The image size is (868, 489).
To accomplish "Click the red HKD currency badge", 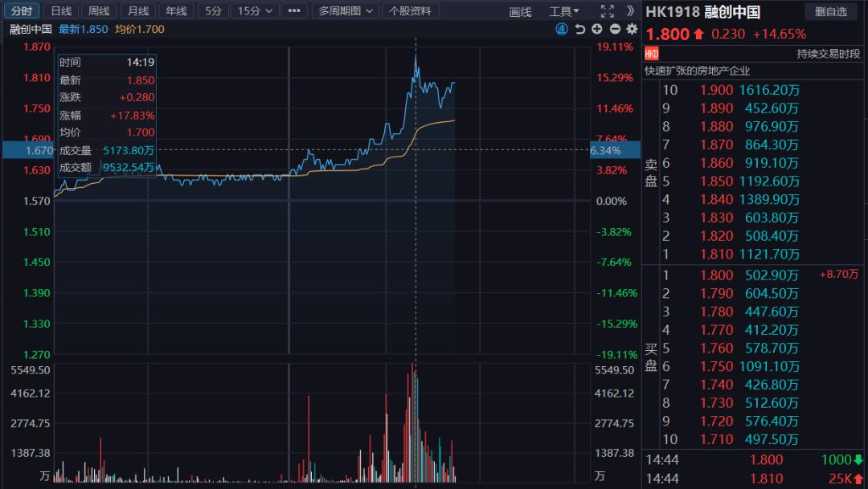I will tap(652, 54).
